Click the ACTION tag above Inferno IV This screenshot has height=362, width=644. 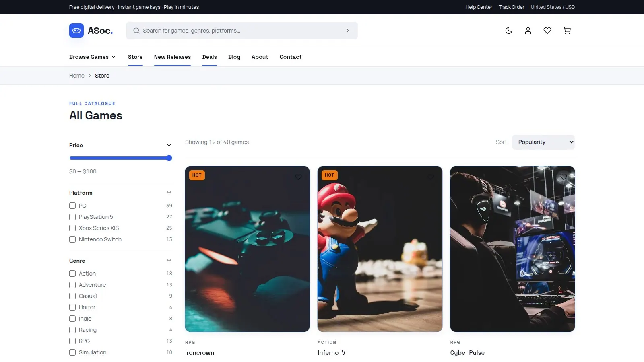[x=327, y=342]
